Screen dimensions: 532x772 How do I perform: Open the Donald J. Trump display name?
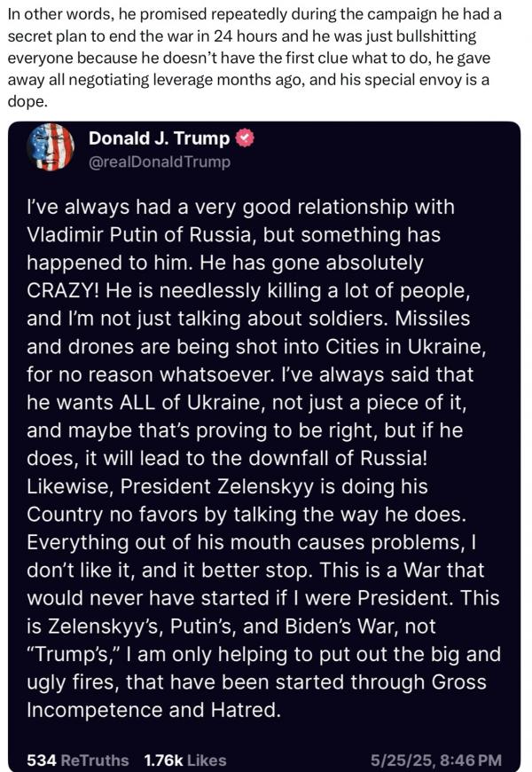pos(160,138)
